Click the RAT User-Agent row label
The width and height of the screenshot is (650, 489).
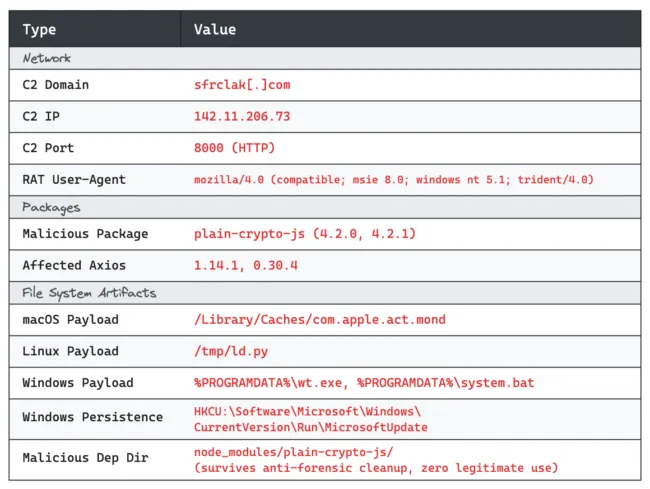tap(74, 179)
